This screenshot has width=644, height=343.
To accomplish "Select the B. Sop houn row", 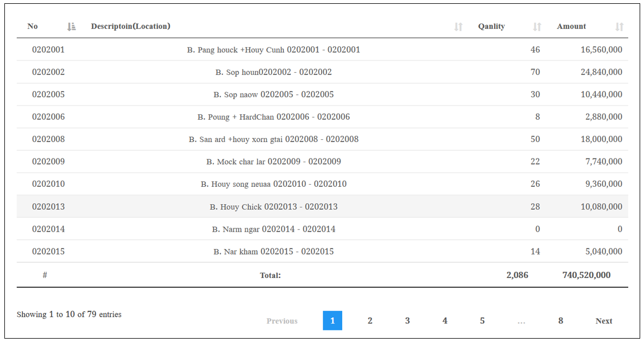I will (x=273, y=72).
